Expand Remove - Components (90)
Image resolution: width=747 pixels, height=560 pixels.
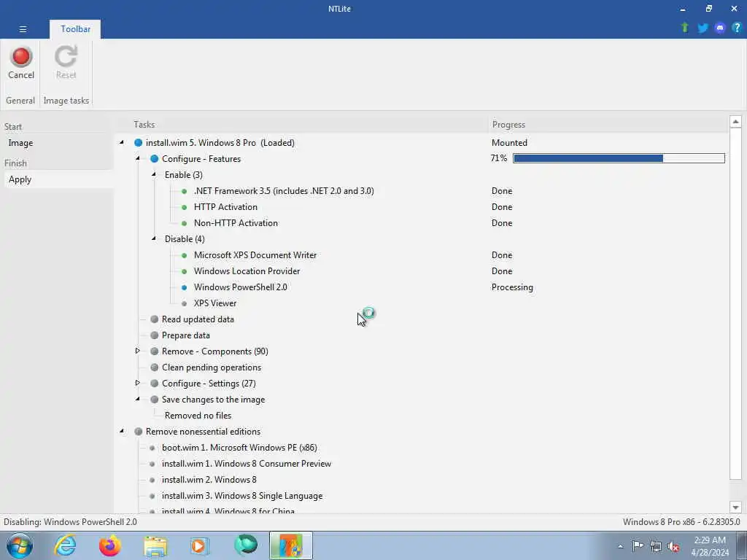coord(138,351)
